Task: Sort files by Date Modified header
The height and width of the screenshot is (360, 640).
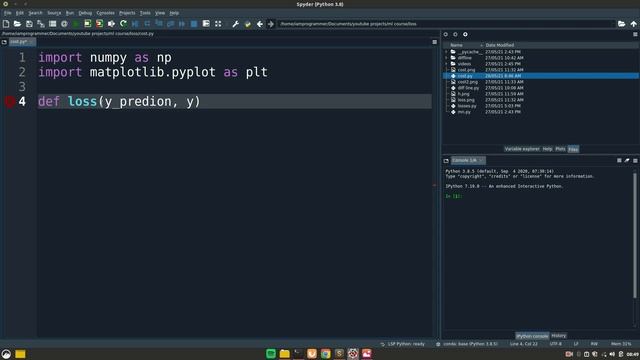Action: (x=500, y=45)
